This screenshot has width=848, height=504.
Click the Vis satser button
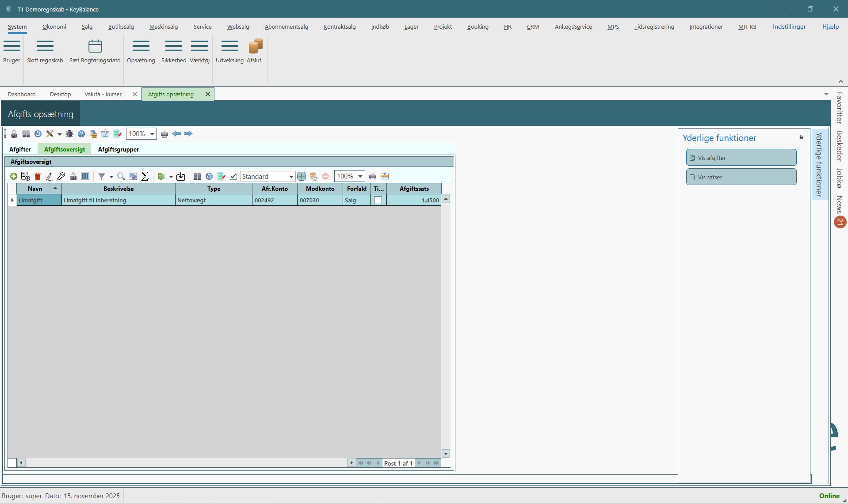pyautogui.click(x=741, y=177)
